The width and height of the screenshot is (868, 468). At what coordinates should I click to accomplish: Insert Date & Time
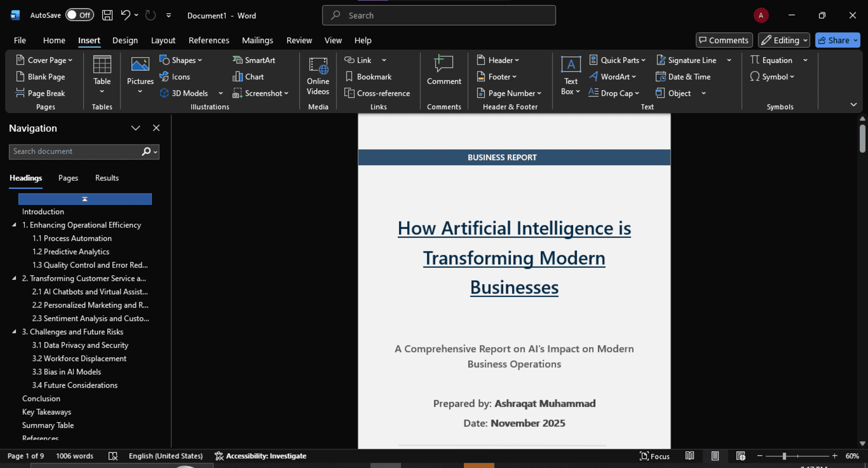[683, 77]
